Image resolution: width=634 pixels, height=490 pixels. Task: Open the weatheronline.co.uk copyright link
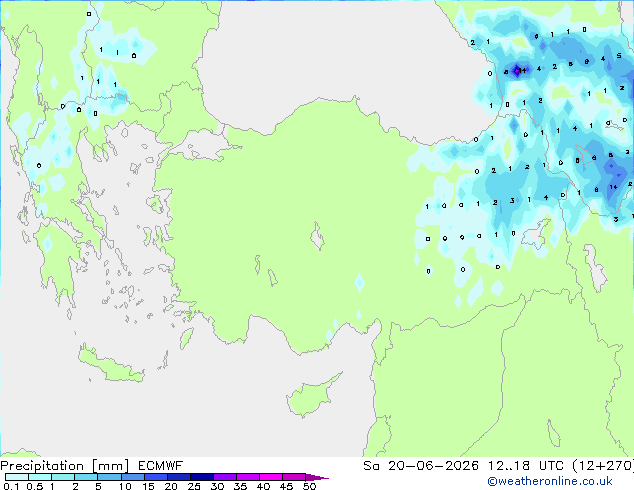[x=550, y=481]
